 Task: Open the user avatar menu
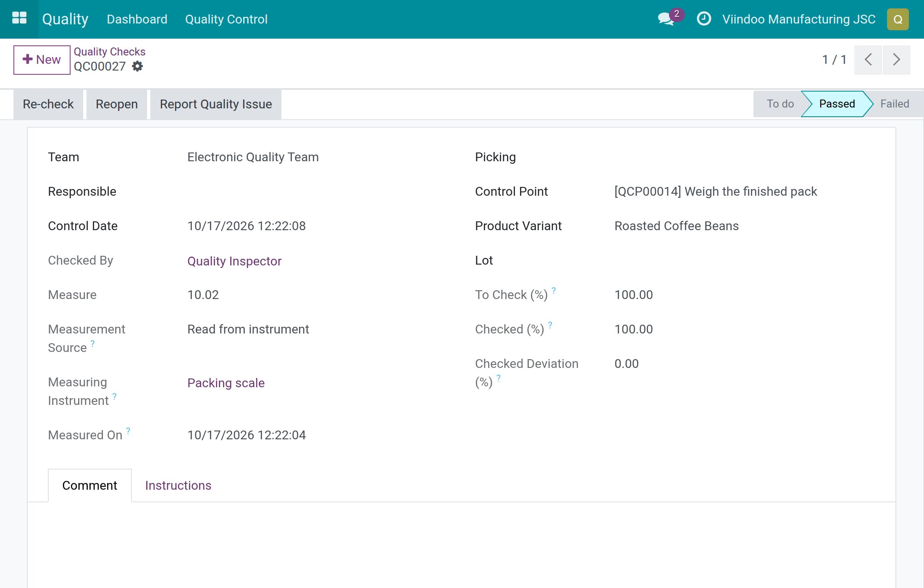(898, 19)
